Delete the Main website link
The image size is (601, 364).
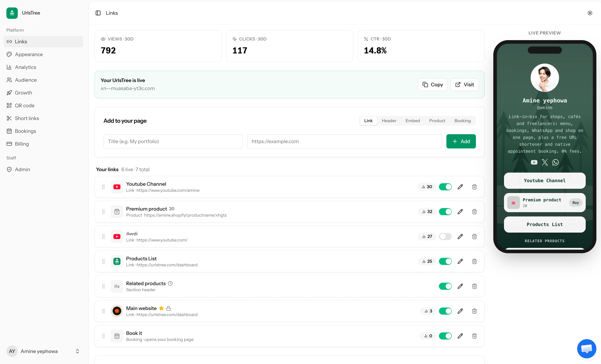474,311
